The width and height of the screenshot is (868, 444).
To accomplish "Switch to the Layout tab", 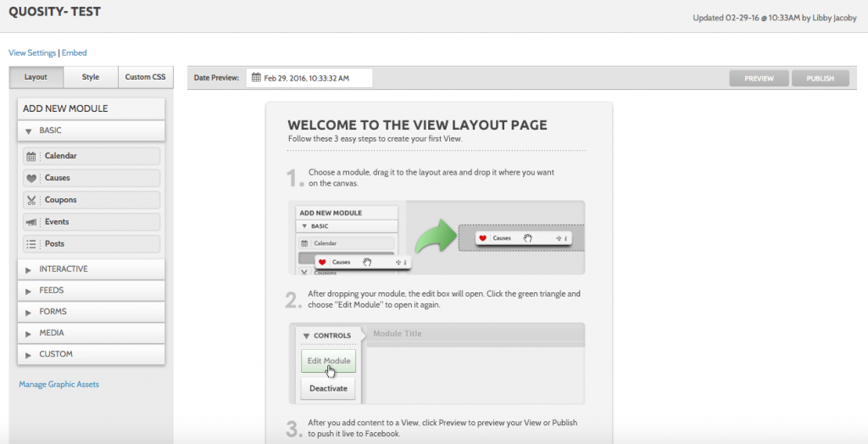I will [x=36, y=77].
